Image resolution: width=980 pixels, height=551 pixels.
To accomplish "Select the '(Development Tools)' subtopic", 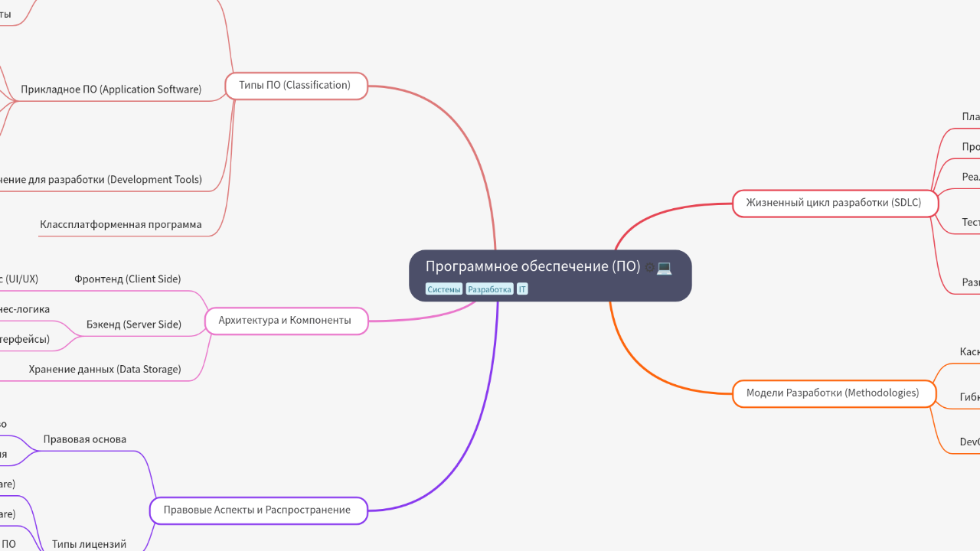I will 101,180.
